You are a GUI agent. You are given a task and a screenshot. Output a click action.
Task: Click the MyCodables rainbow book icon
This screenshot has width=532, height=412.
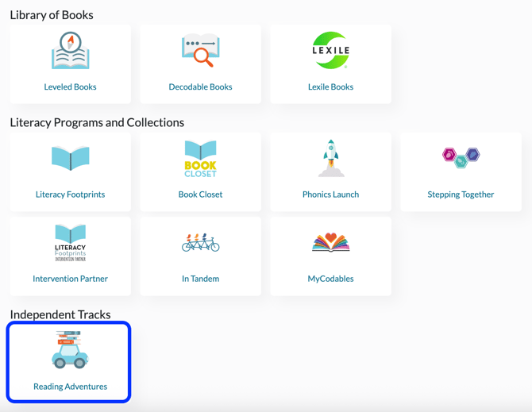point(331,242)
